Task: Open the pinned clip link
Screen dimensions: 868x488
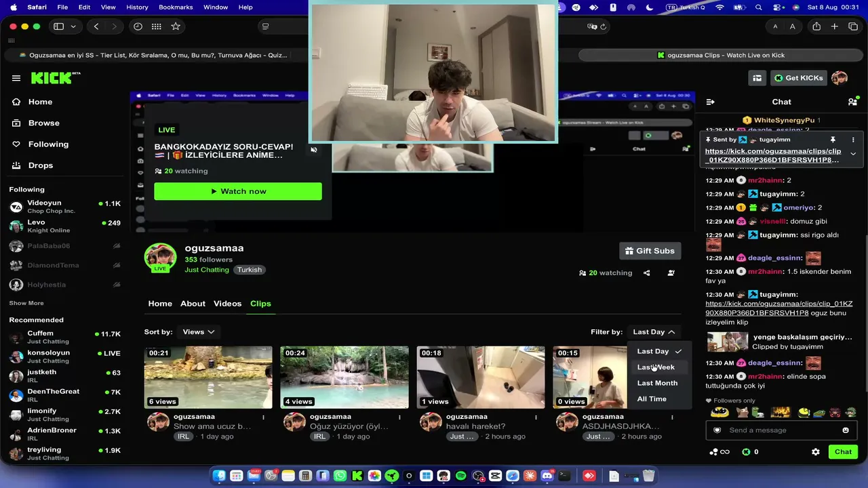Action: coord(773,156)
